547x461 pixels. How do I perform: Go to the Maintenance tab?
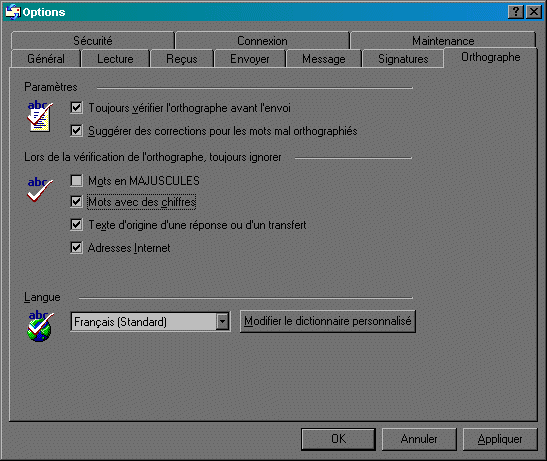443,40
